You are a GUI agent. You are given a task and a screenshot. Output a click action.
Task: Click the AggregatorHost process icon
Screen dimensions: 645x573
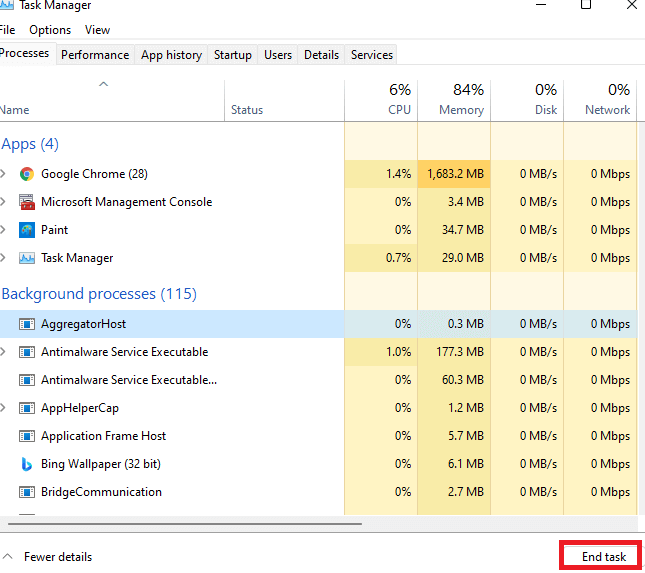click(x=27, y=324)
